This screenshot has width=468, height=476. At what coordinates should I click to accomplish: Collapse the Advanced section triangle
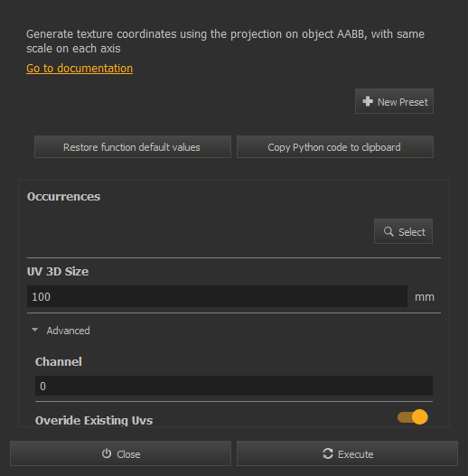(x=35, y=330)
